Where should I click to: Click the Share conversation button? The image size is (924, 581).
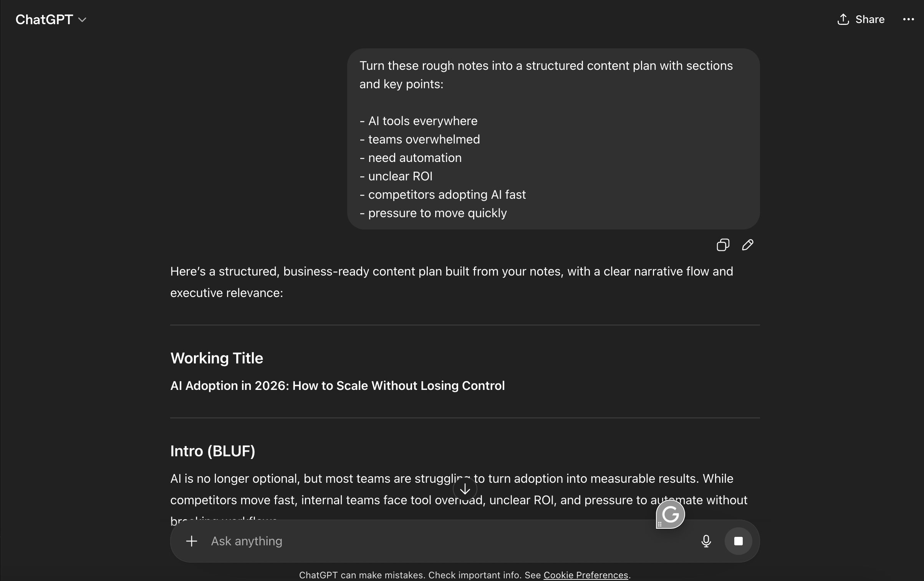point(861,20)
